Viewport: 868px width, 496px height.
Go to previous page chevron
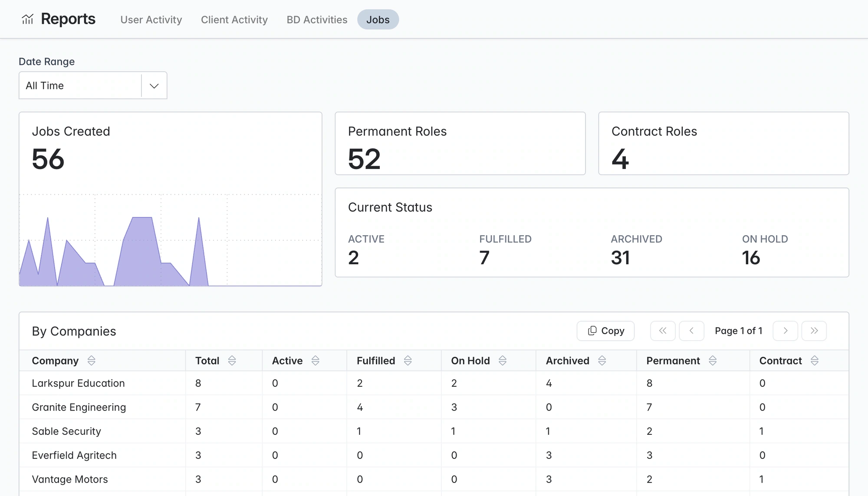(691, 331)
